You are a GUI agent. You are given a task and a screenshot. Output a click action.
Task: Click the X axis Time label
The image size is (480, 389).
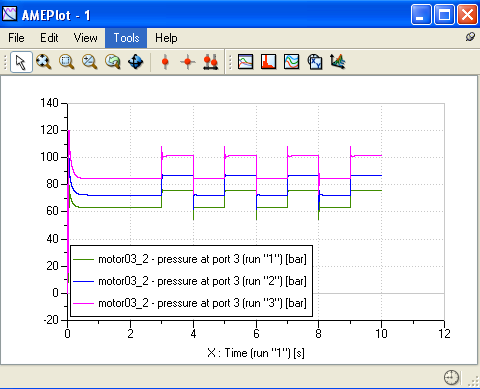click(256, 353)
